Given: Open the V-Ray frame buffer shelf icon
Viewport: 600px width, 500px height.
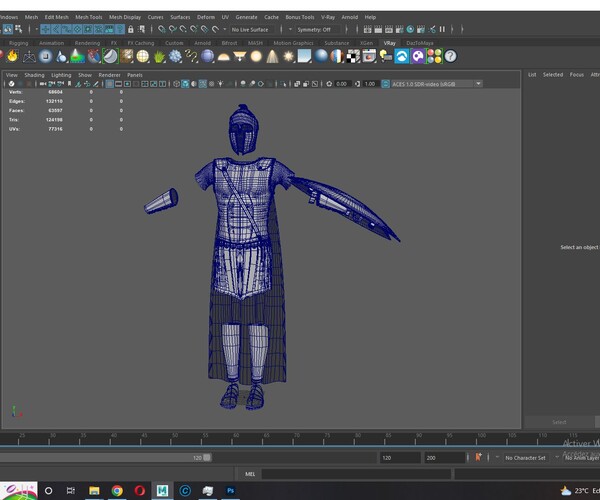Looking at the screenshot, I should (x=370, y=56).
